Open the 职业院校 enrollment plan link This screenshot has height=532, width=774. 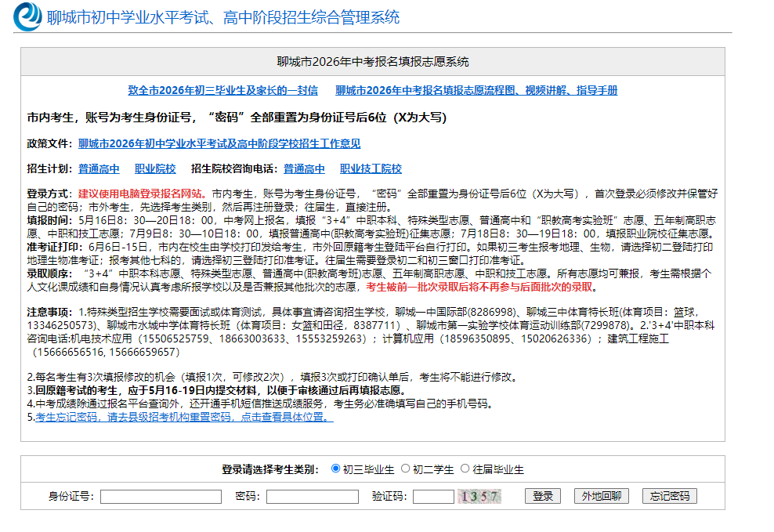click(x=155, y=168)
